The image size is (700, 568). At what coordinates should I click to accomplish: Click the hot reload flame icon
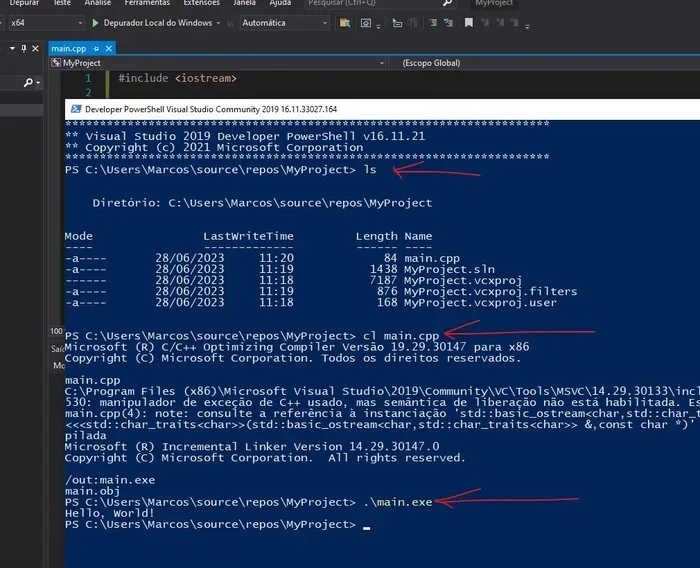point(230,23)
